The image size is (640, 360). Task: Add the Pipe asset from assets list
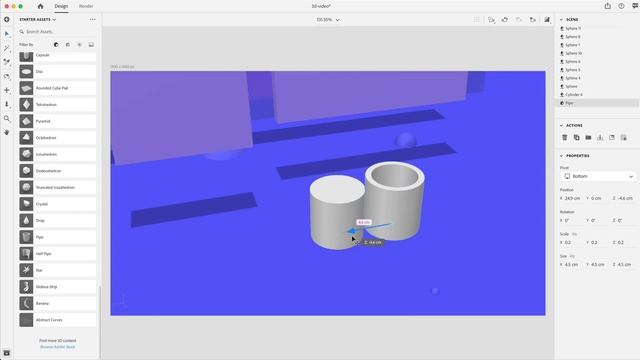pos(58,237)
